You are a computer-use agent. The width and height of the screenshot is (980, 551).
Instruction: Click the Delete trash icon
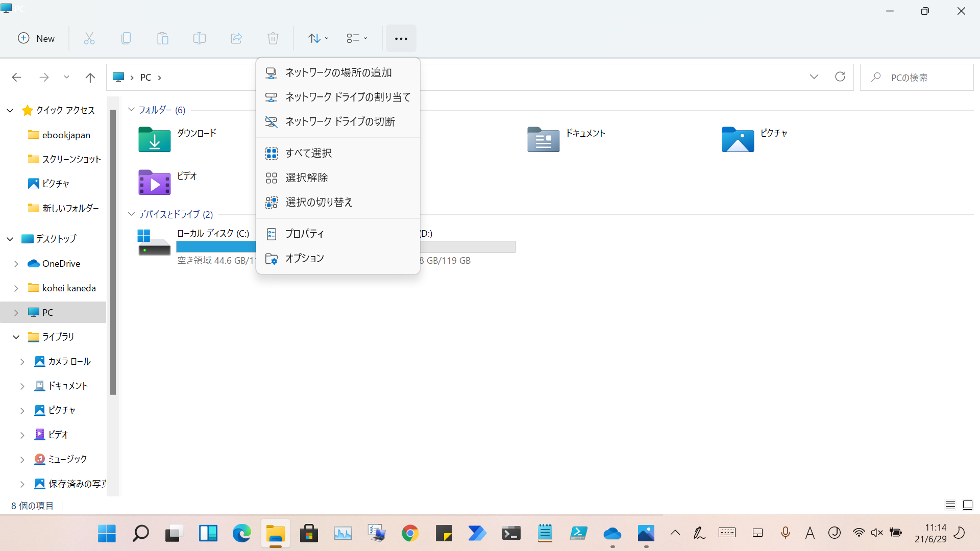pyautogui.click(x=273, y=38)
